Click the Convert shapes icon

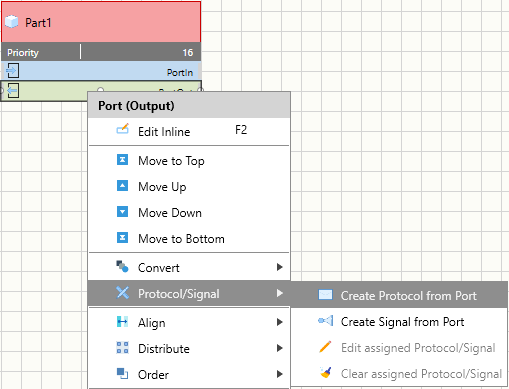coord(122,267)
